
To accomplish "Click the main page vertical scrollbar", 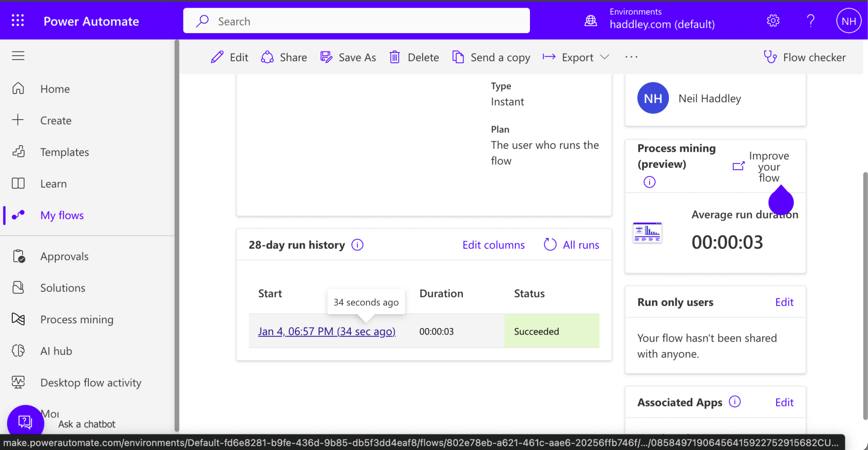I will [865, 296].
